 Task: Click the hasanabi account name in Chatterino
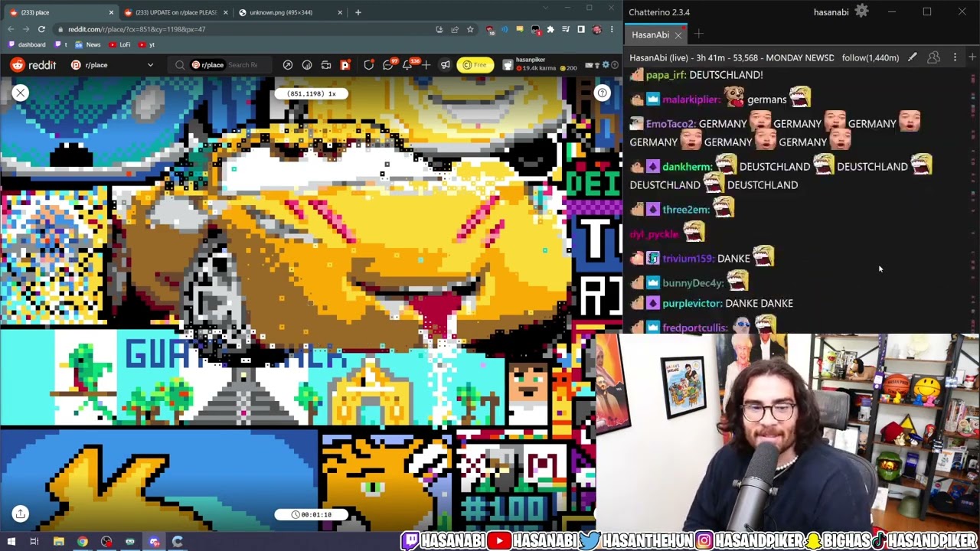(x=831, y=12)
